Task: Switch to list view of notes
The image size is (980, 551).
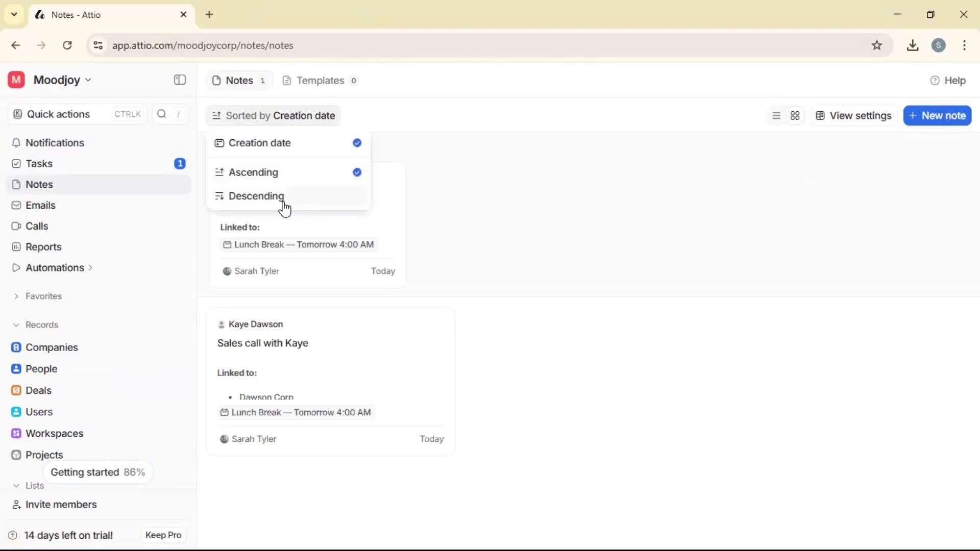Action: [x=776, y=115]
